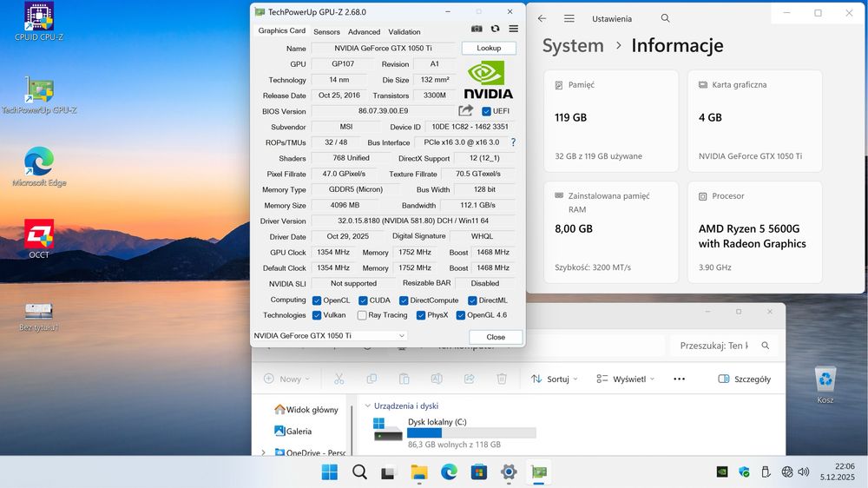The height and width of the screenshot is (488, 868).
Task: Open the GPU selection dropdown
Action: [330, 336]
